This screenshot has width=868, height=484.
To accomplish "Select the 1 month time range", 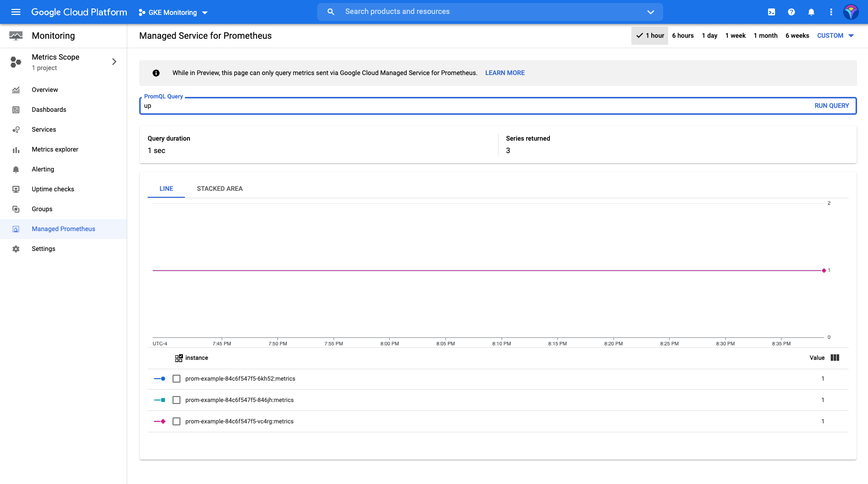I will click(766, 36).
